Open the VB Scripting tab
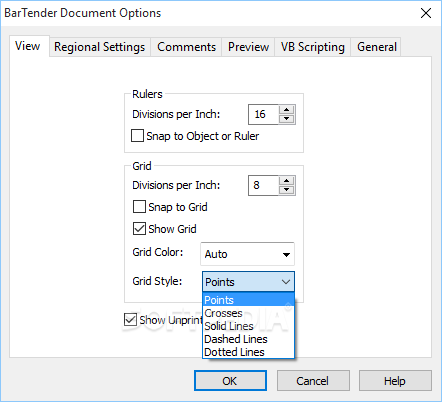442x402 pixels. [312, 47]
